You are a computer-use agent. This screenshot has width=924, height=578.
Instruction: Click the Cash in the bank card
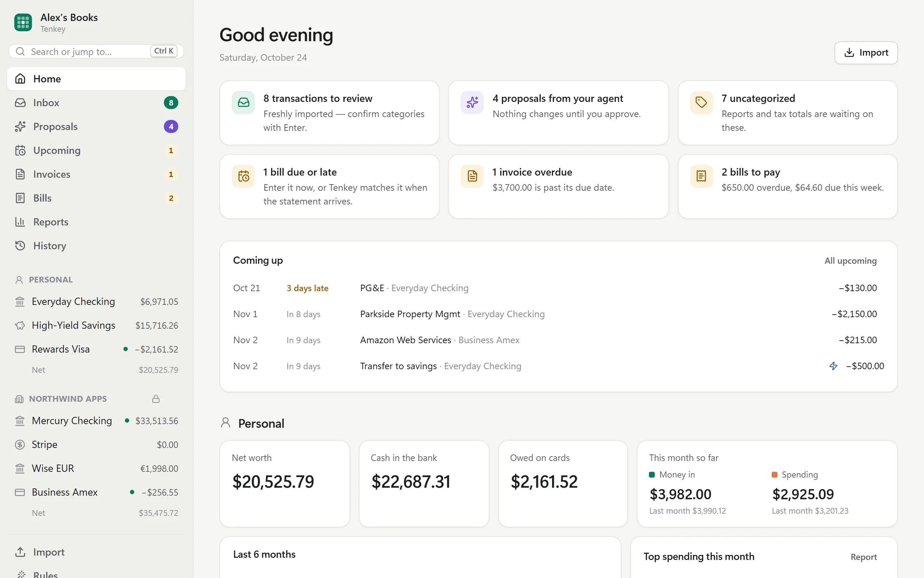click(424, 483)
